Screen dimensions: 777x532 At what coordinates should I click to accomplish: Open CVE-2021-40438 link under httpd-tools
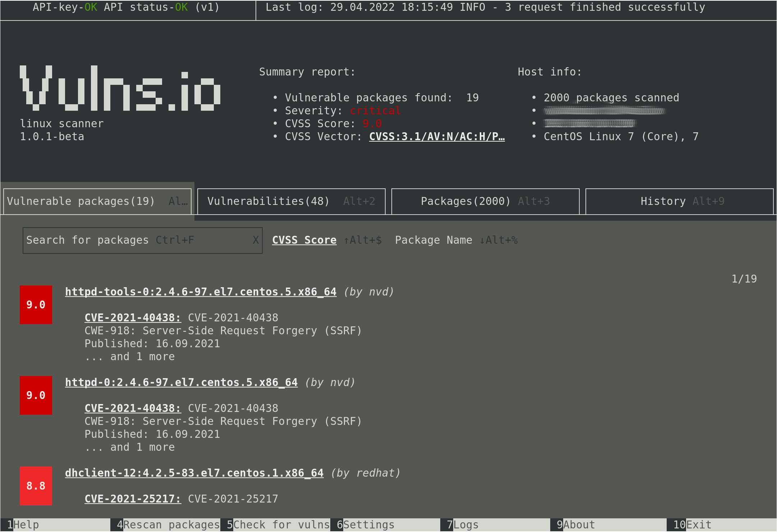click(133, 318)
